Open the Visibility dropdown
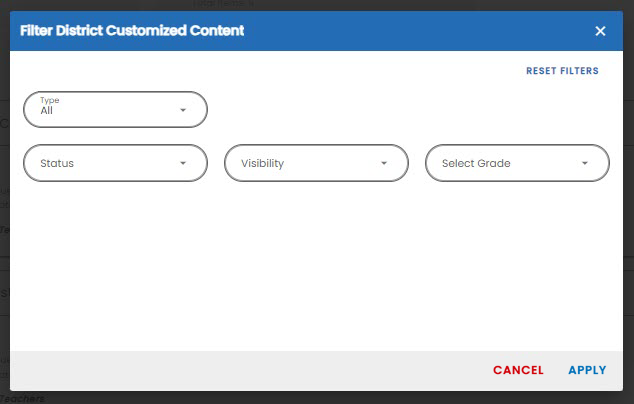Screen dimensions: 634x404 click(x=316, y=163)
